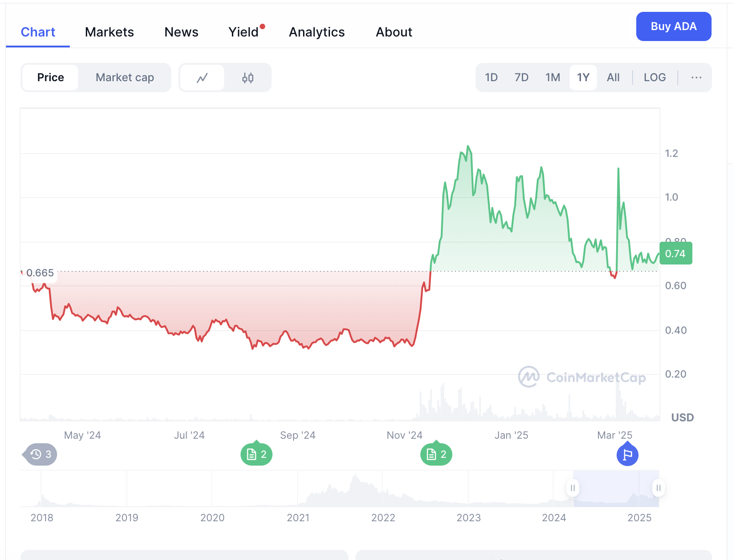Click the 0.665 starting price label
The width and height of the screenshot is (733, 560).
[x=40, y=273]
